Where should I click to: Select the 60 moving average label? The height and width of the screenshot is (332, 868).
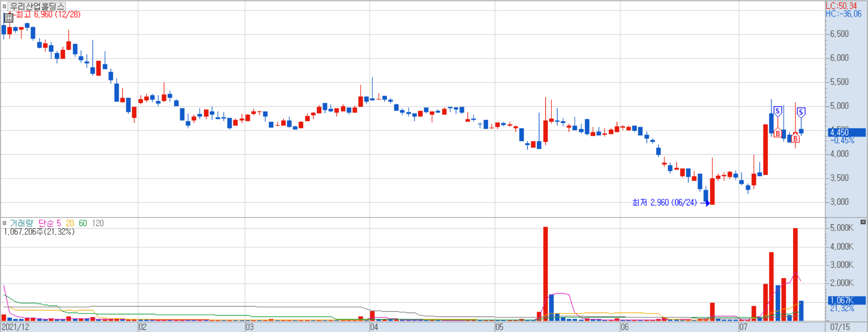pyautogui.click(x=83, y=223)
